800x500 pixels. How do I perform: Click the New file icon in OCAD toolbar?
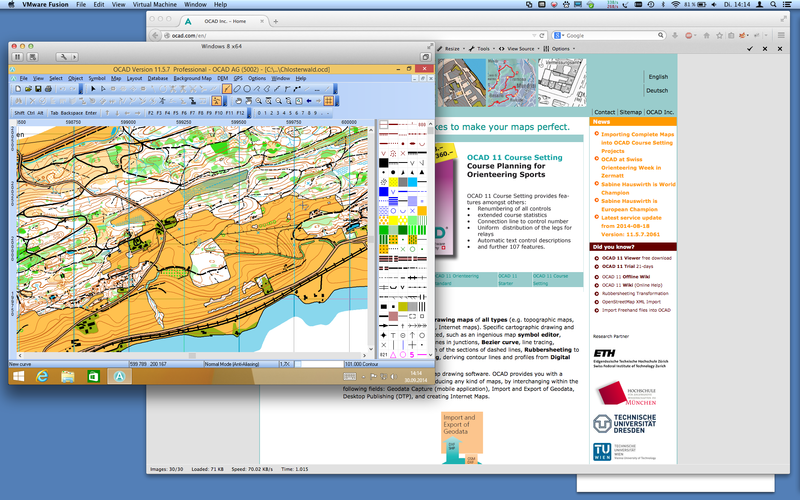click(x=18, y=89)
